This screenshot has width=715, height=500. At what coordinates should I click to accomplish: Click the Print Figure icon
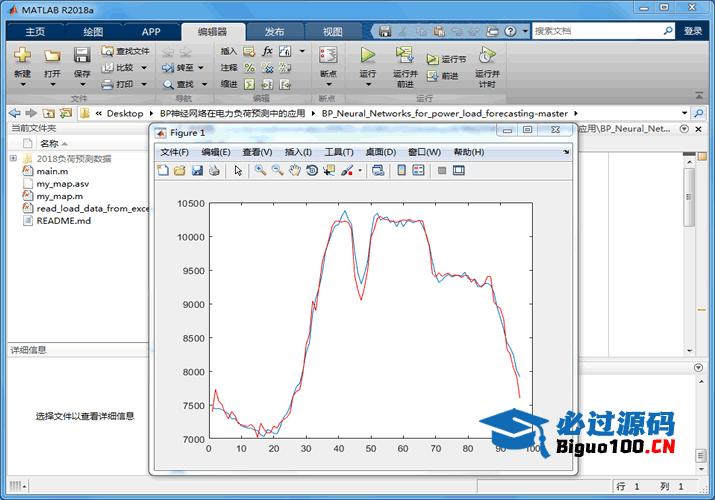click(x=214, y=171)
